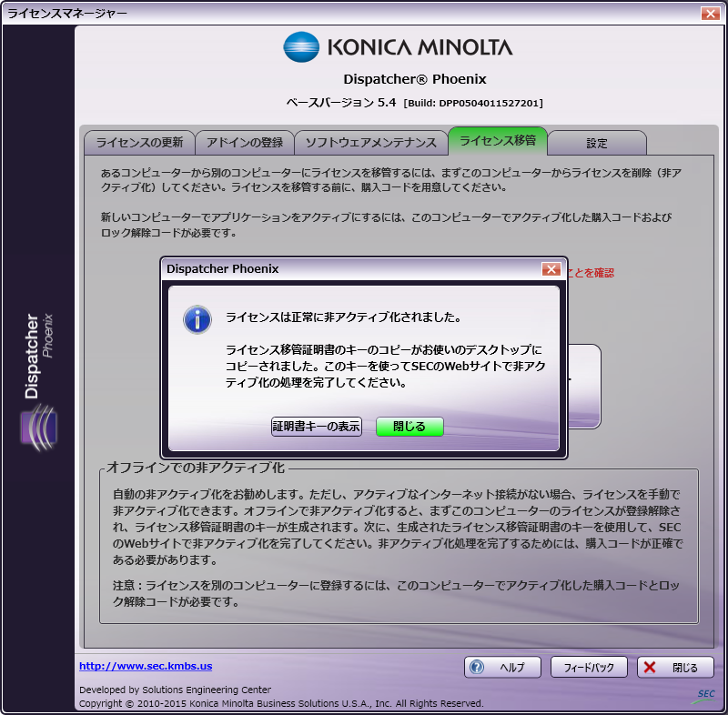Click the Developed by Solutions Engineering Center text
This screenshot has height=715, width=728.
tap(175, 690)
